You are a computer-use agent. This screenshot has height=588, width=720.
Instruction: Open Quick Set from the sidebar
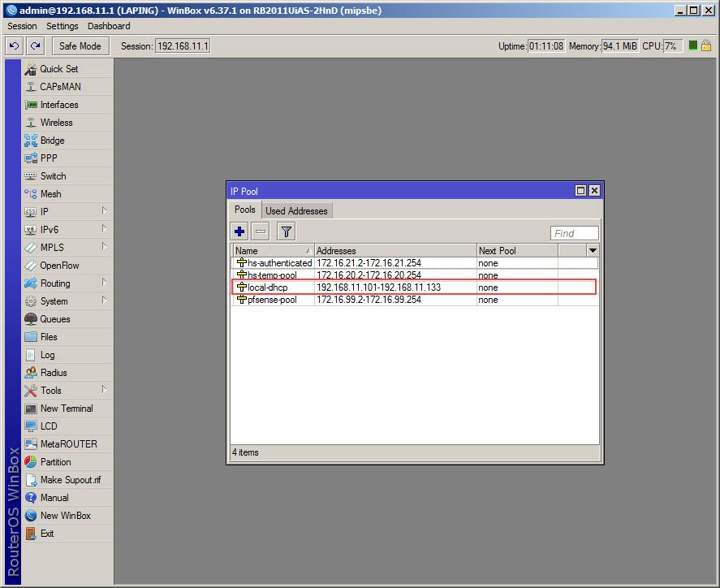[x=58, y=69]
